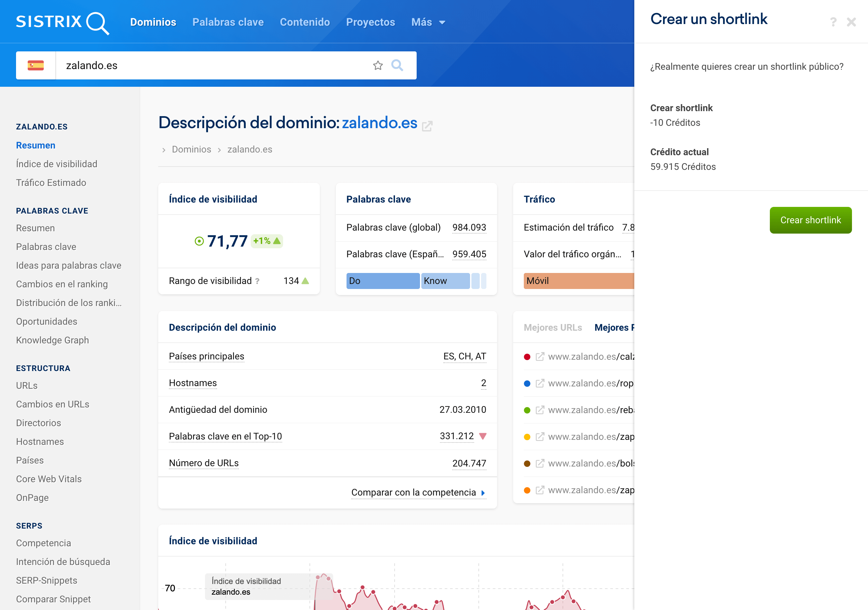Open Índice de visibilidad sidebar link
868x610 pixels.
57,164
